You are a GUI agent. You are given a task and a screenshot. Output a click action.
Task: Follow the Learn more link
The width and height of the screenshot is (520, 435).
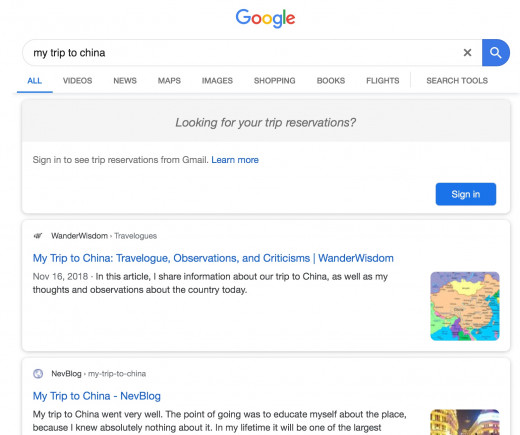[235, 160]
